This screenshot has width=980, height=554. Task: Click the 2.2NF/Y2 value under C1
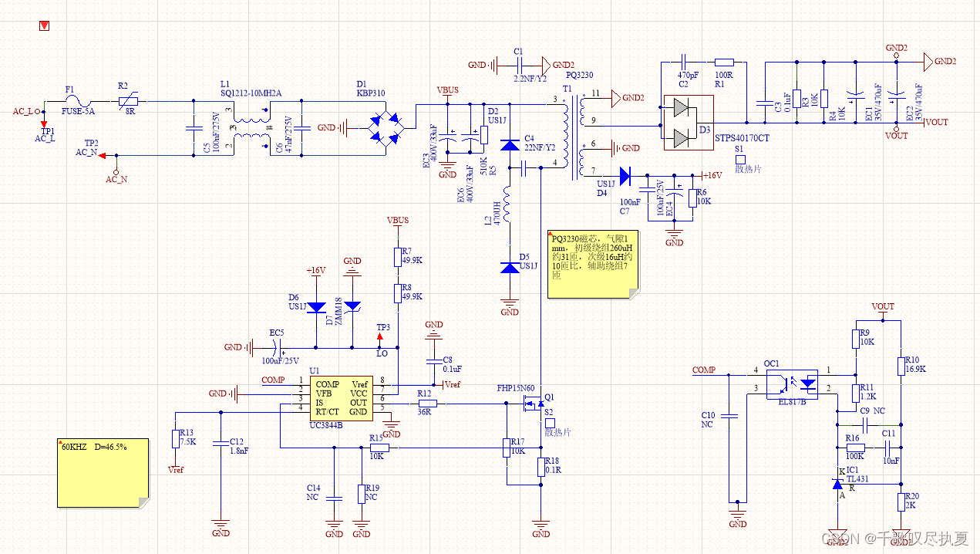530,78
